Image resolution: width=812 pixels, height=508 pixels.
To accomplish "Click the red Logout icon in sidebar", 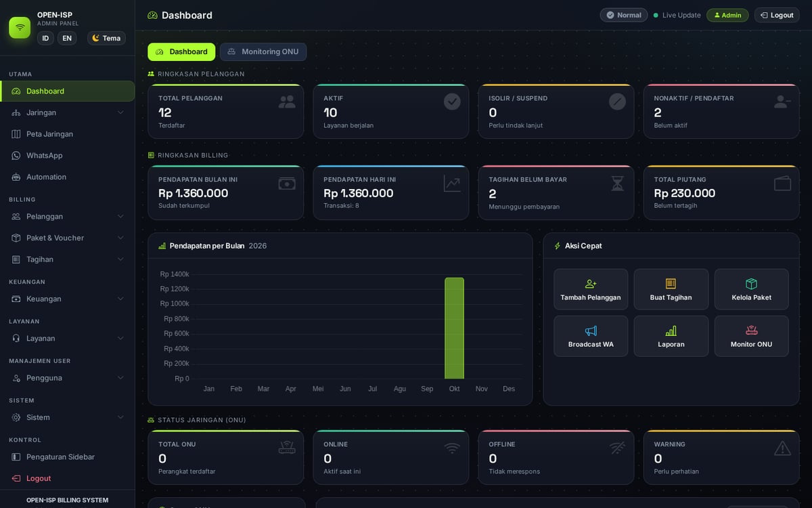I will click(16, 478).
